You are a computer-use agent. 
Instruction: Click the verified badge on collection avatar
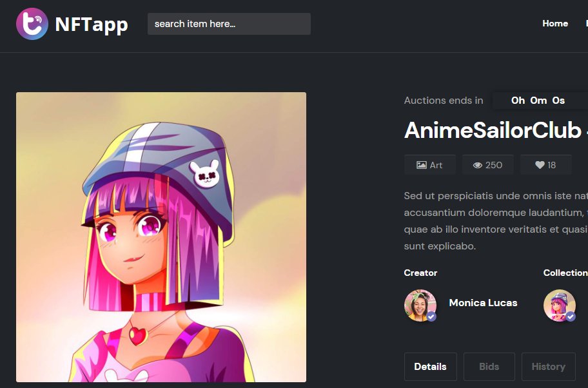(x=571, y=316)
